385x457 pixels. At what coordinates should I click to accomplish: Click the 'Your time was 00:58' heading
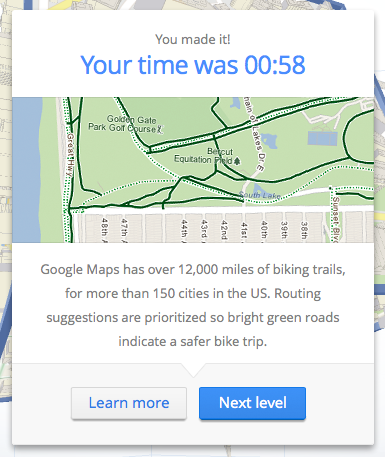193,65
